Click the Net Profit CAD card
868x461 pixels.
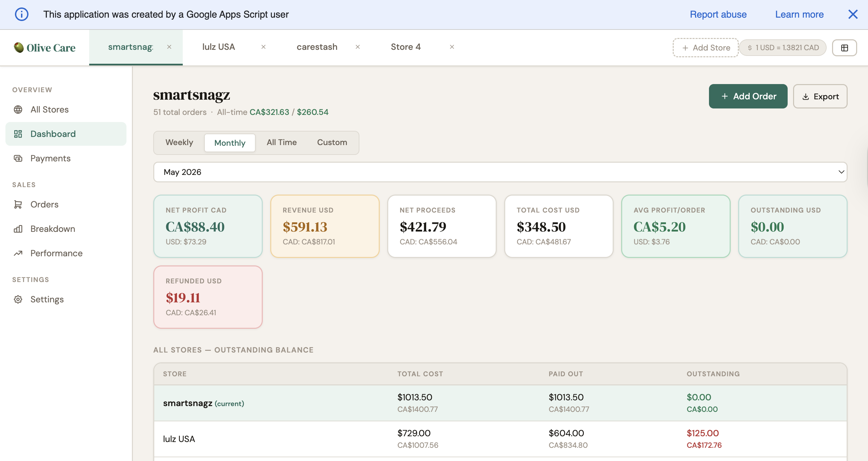tap(208, 226)
